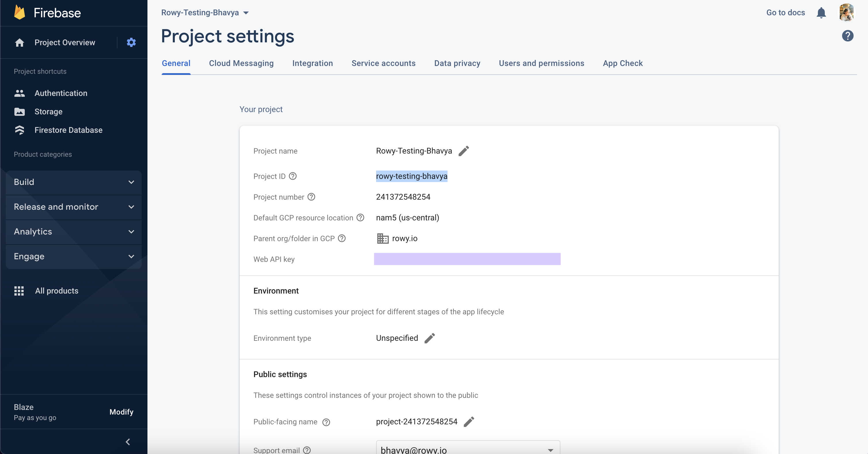
Task: Expand the Analytics category
Action: click(73, 232)
